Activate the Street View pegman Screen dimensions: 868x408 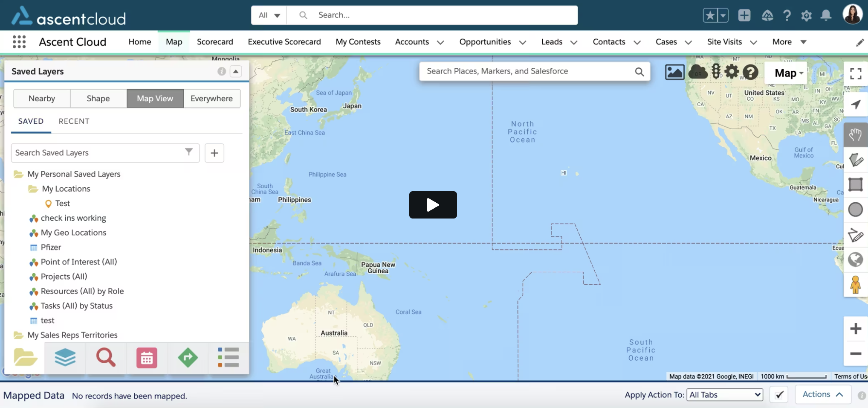[856, 285]
